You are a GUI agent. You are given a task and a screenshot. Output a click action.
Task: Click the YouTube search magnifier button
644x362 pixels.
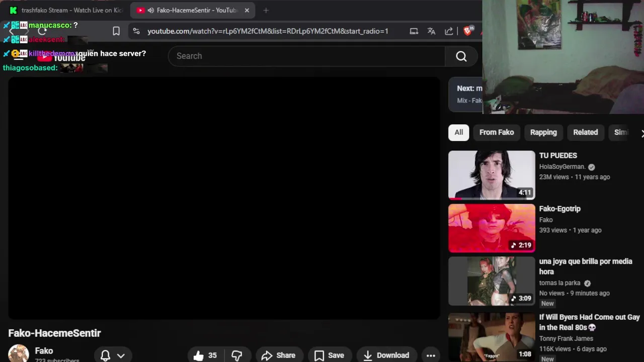[461, 56]
